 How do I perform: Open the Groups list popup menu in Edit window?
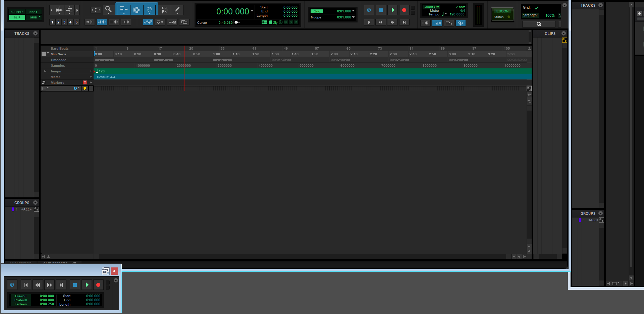coord(35,203)
